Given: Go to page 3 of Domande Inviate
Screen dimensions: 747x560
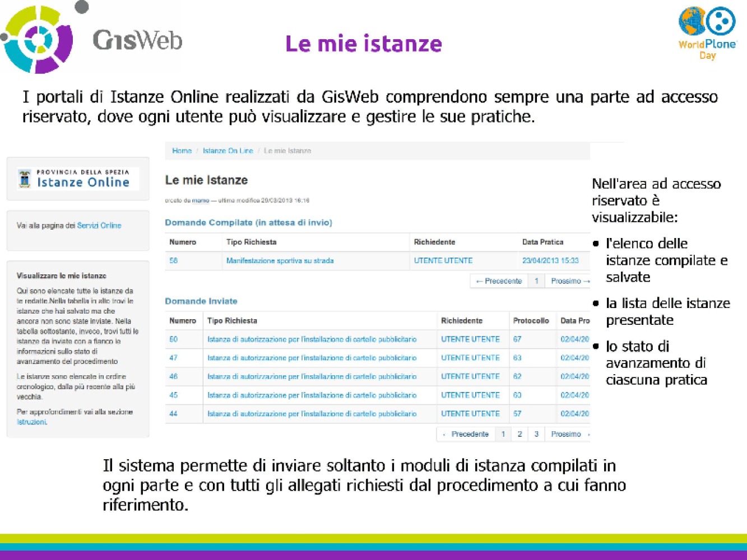Looking at the screenshot, I should [x=536, y=435].
